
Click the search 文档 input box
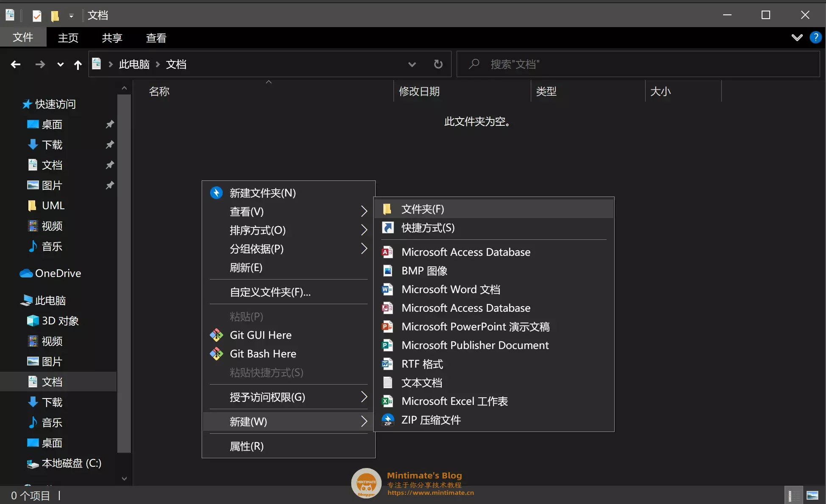pyautogui.click(x=638, y=64)
